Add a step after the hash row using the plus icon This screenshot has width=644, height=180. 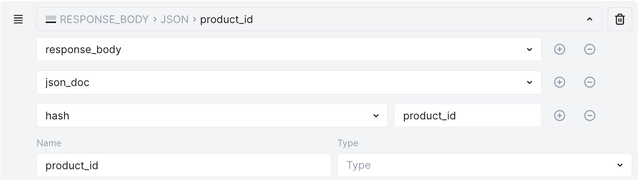559,116
